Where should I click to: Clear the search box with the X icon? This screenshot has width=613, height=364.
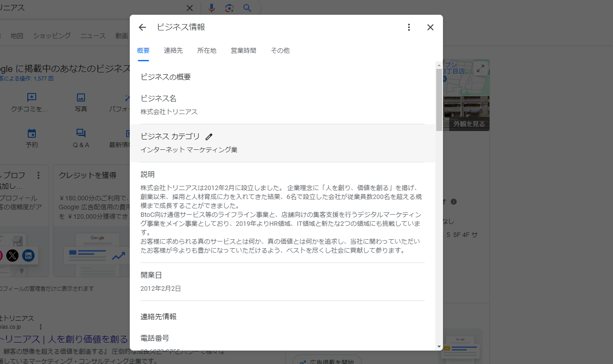click(x=190, y=8)
